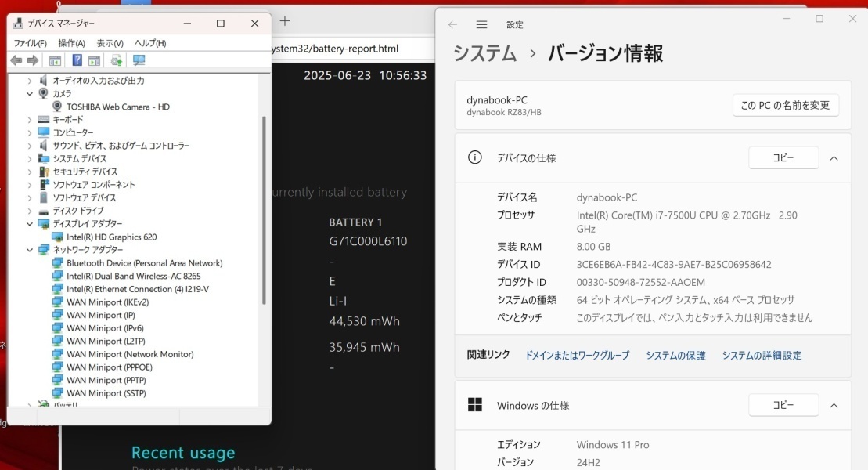Click the Recent usage heading in battery report
Viewport: 868px width, 470px height.
pos(183,453)
